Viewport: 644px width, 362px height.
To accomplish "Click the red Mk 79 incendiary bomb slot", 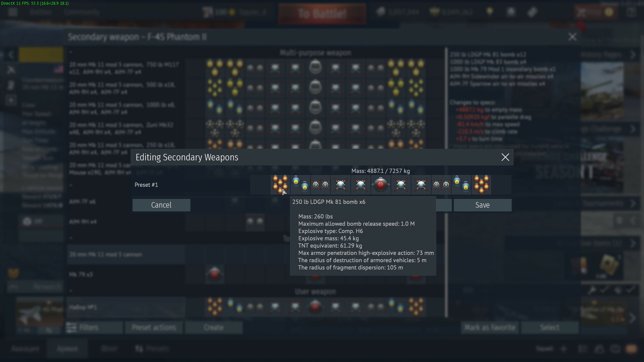I will (x=381, y=185).
